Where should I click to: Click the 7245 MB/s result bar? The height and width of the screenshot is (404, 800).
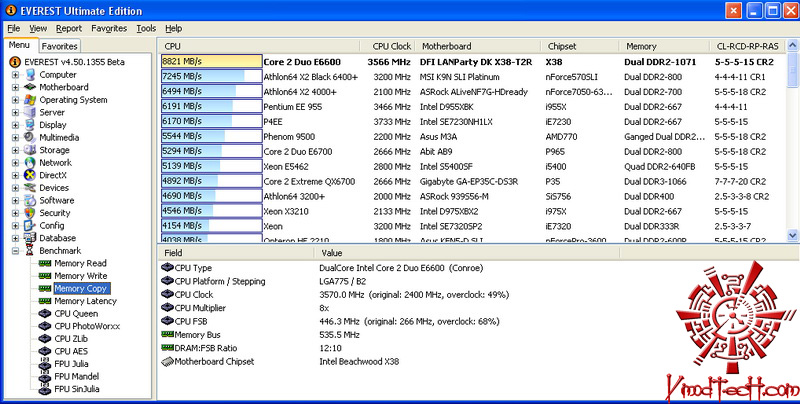point(212,77)
